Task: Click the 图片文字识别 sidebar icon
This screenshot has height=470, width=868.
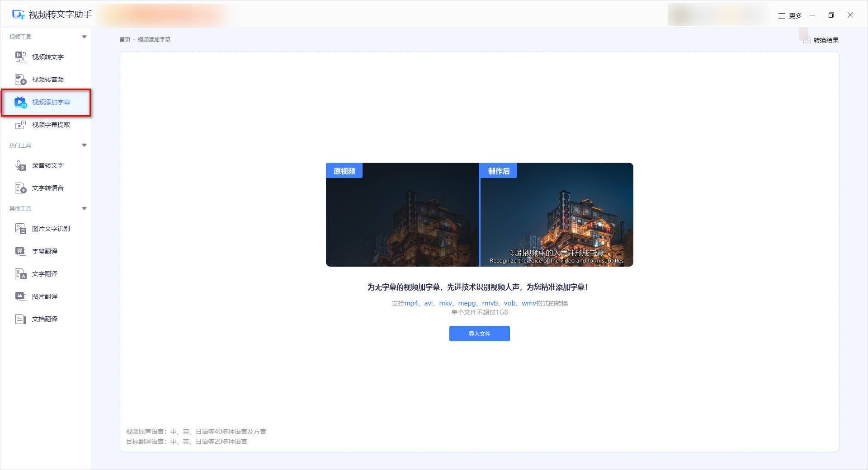Action: click(x=21, y=229)
